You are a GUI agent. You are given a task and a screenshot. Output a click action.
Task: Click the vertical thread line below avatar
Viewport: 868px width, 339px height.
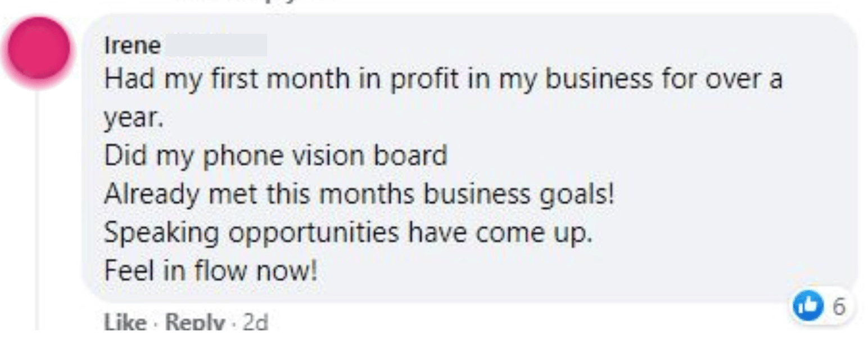coord(38,208)
